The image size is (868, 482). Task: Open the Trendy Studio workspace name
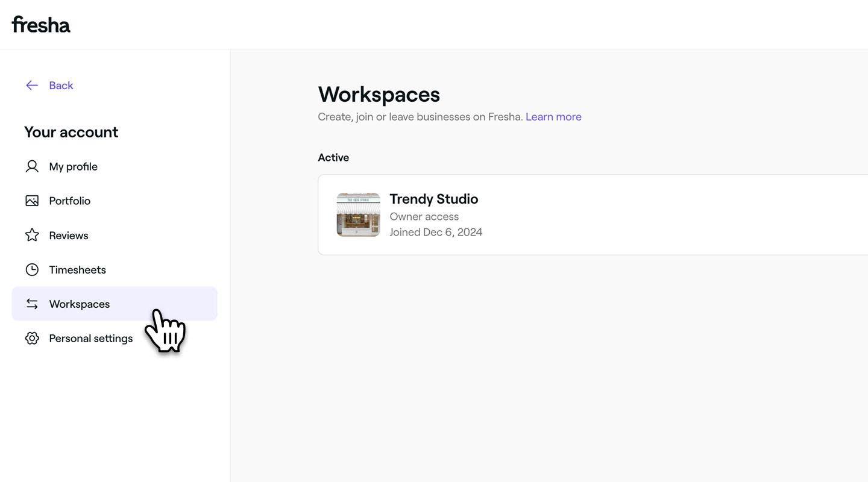point(433,199)
